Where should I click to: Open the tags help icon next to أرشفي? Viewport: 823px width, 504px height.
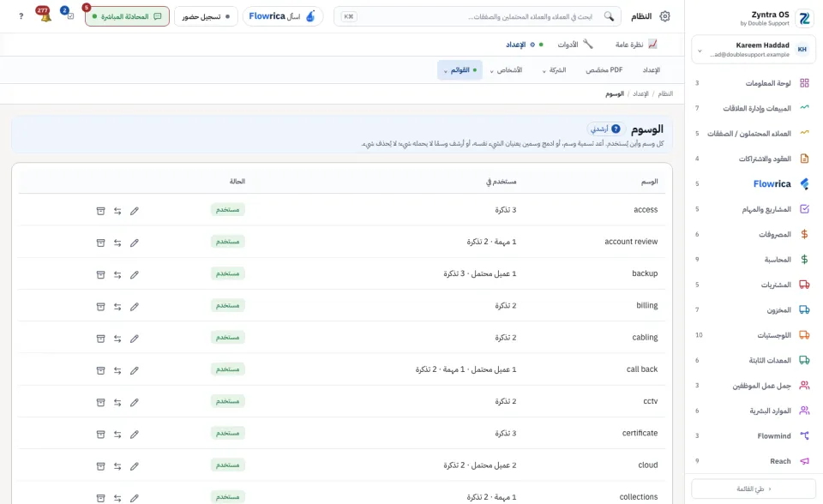616,129
